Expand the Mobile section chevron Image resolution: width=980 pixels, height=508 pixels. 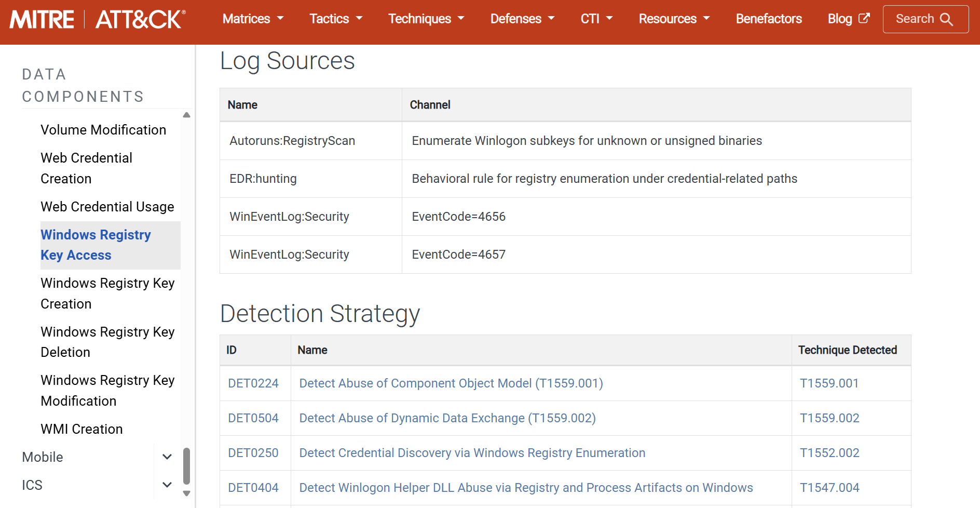pyautogui.click(x=167, y=457)
